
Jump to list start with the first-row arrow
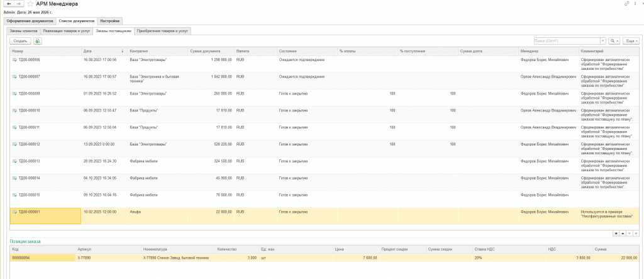point(616,233)
